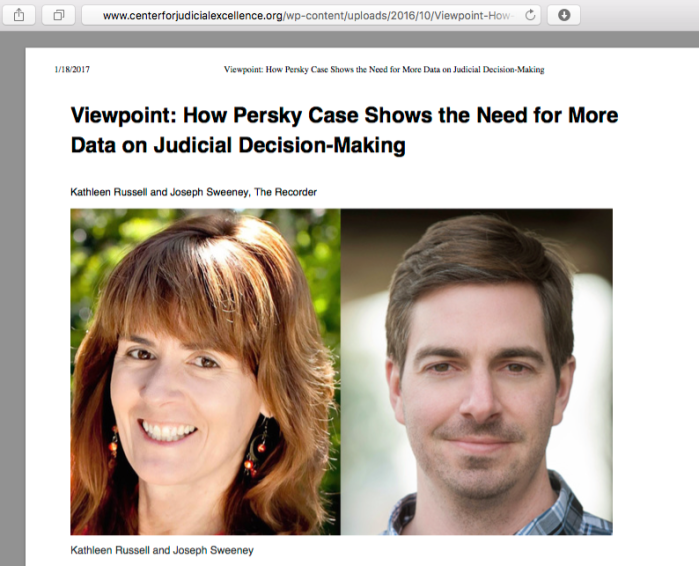Click 'Kathleen Russell' name in the byline
Screen dimensions: 699x566
[109, 192]
